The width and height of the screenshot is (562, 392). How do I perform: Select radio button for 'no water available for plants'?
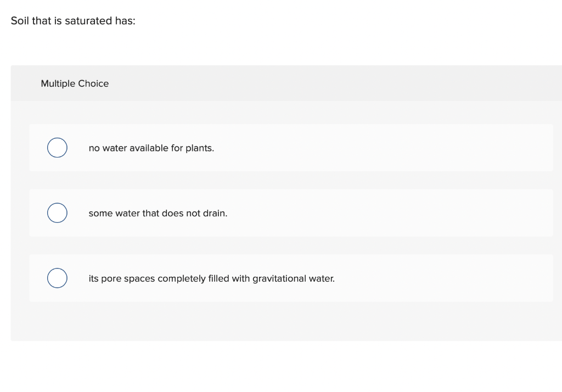(x=57, y=147)
